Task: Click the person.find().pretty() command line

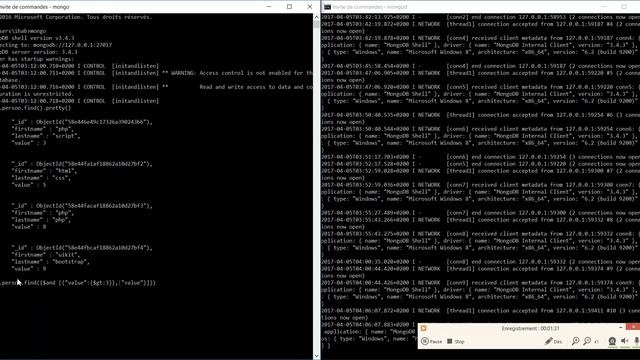Action: coord(36,108)
